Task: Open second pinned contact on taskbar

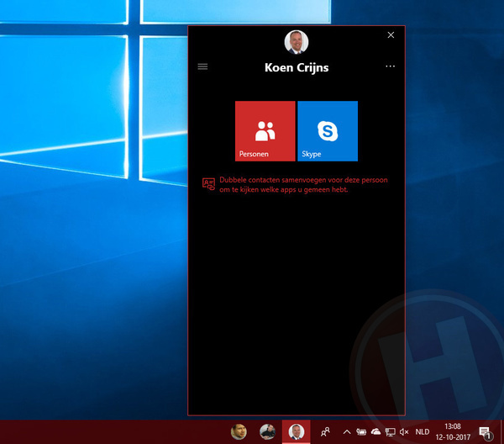Action: coord(267,431)
